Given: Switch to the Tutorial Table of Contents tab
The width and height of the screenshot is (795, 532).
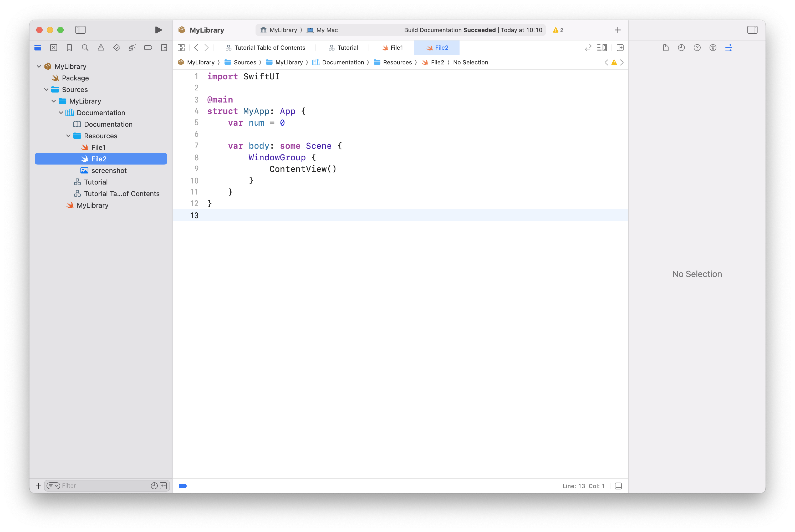Looking at the screenshot, I should pyautogui.click(x=265, y=48).
